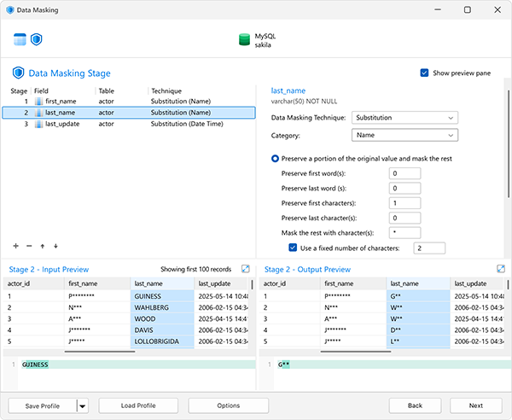Viewport: 512px width, 420px height.
Task: Add a new masking stage with plus icon
Action: coord(15,246)
